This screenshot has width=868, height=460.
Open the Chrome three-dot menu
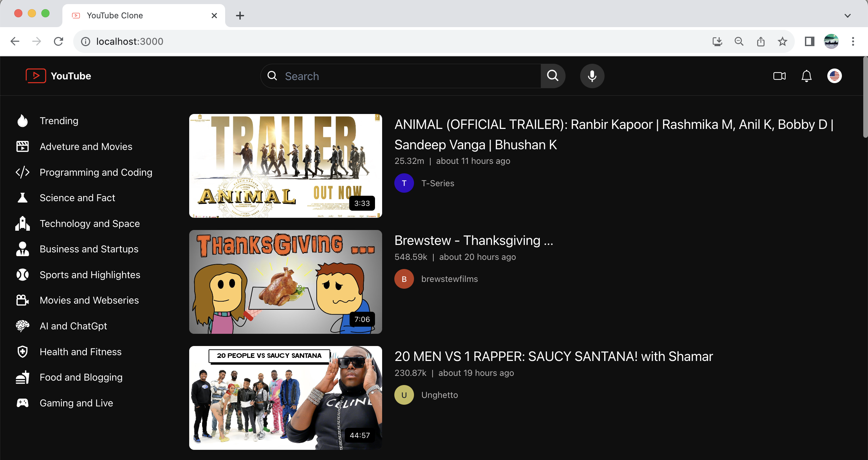(853, 41)
